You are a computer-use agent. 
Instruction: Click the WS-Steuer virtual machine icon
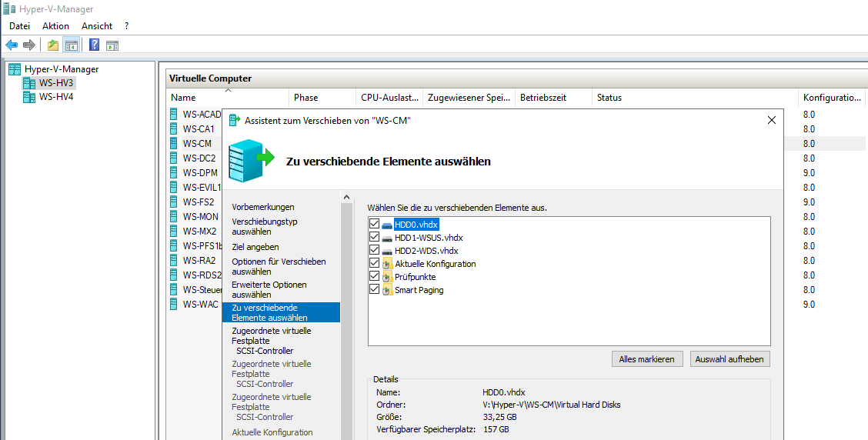[x=174, y=289]
